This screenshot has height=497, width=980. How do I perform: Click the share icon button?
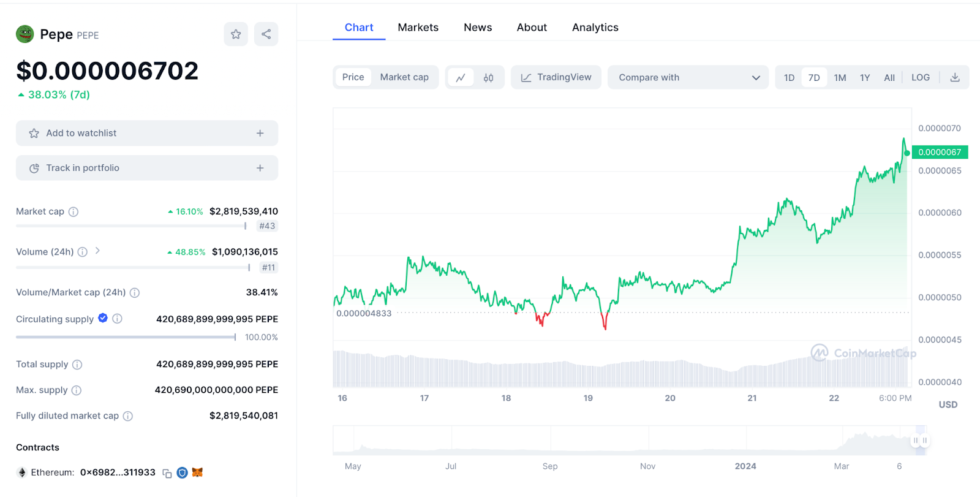point(266,34)
